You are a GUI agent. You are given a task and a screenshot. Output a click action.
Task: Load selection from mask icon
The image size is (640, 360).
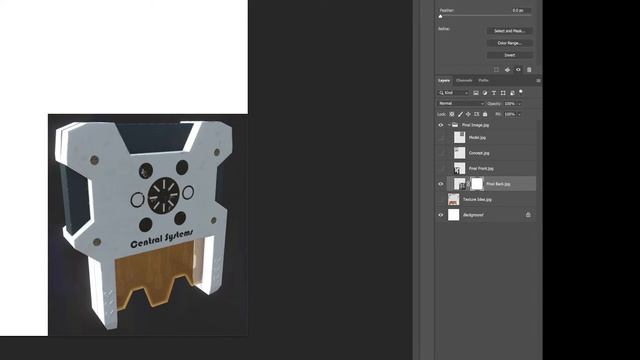click(x=496, y=70)
